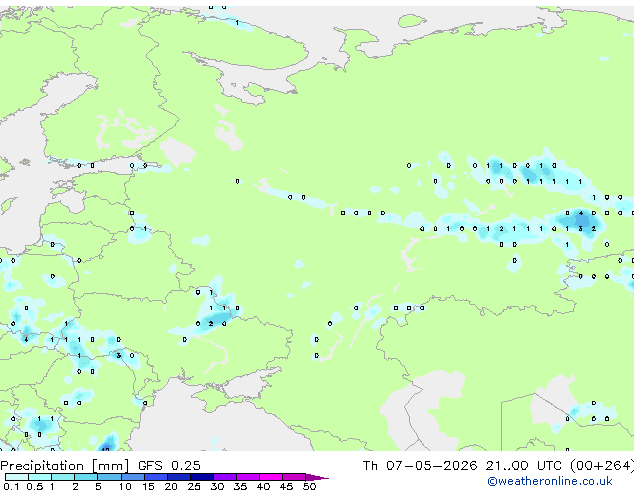
Task: Pick the legend swatch between 1 and 2
Action: [63, 477]
